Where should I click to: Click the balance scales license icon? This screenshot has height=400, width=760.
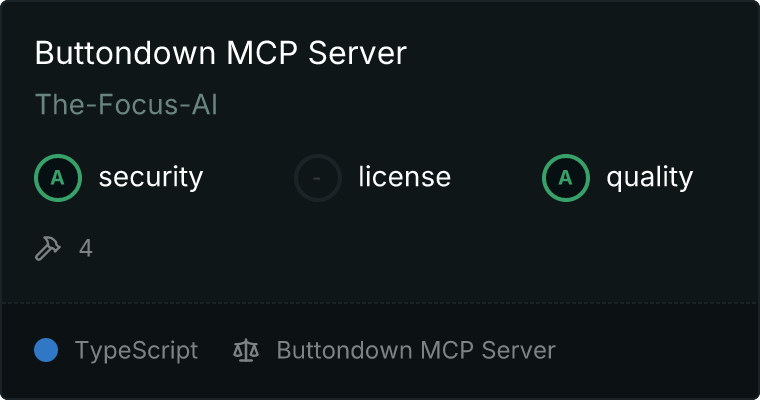[246, 350]
